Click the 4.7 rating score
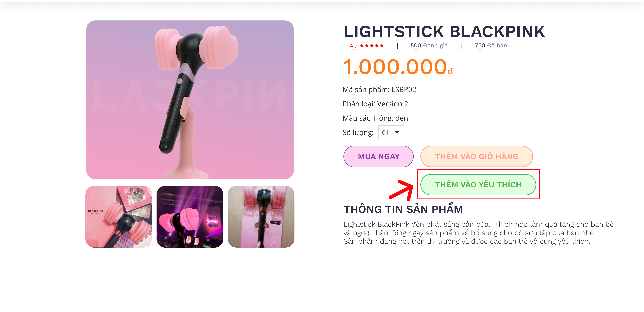Screen dimensions: 644x312 [x=354, y=46]
